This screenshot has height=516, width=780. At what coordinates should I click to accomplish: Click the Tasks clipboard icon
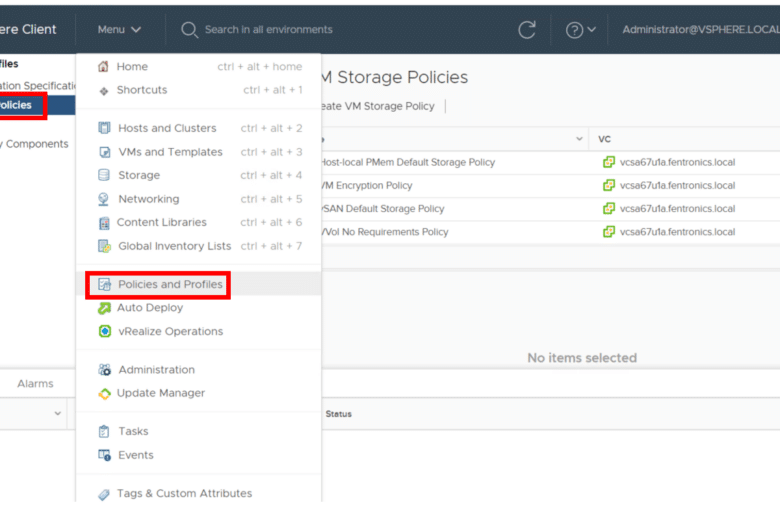[x=104, y=431]
